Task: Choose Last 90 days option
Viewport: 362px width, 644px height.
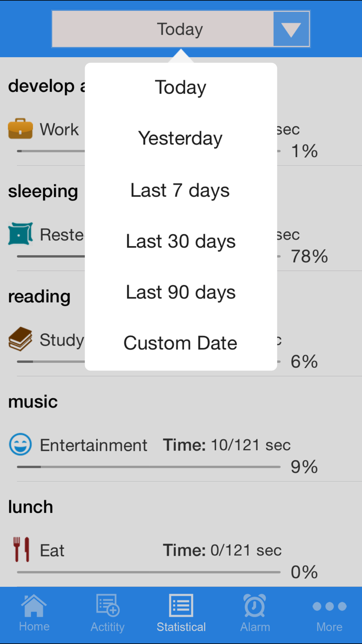Action: [x=181, y=292]
